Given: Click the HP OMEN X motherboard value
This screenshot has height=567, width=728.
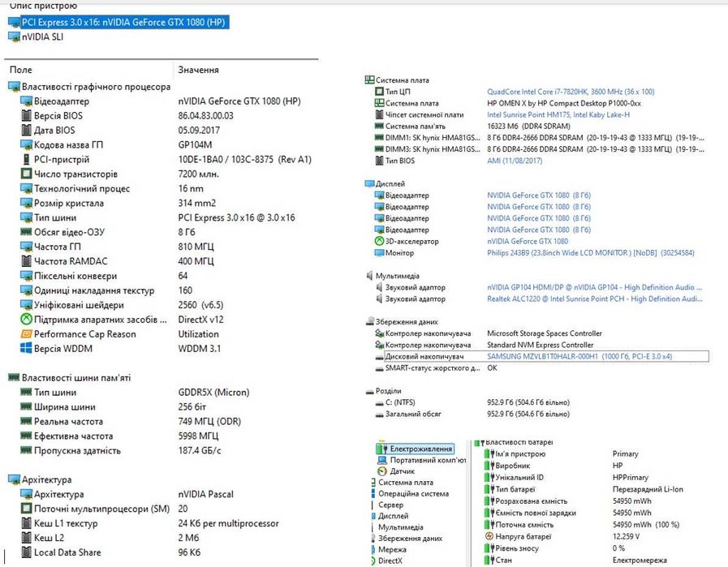Looking at the screenshot, I should [x=563, y=103].
